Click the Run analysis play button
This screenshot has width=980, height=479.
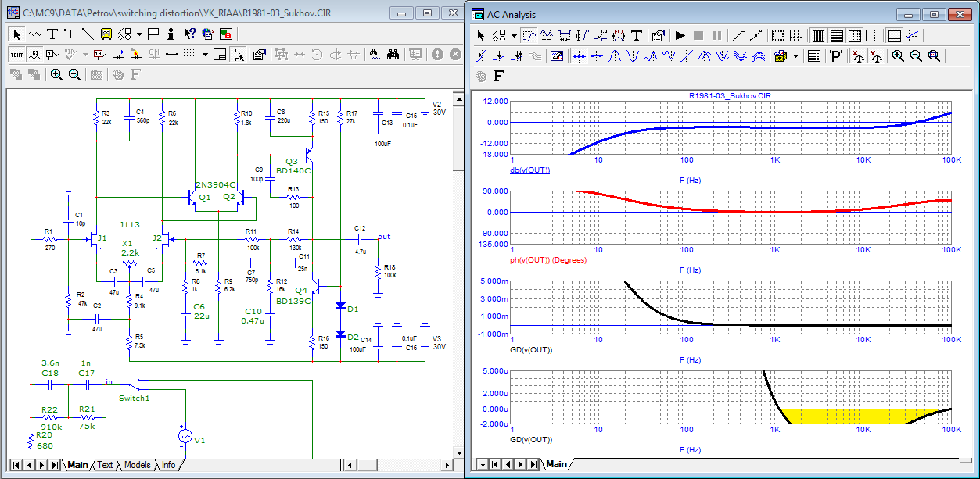(680, 35)
